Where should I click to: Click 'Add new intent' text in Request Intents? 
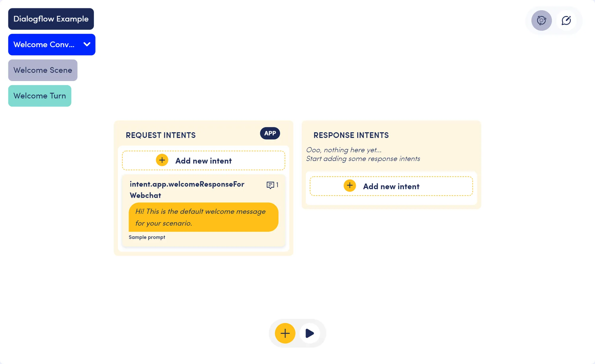point(203,161)
